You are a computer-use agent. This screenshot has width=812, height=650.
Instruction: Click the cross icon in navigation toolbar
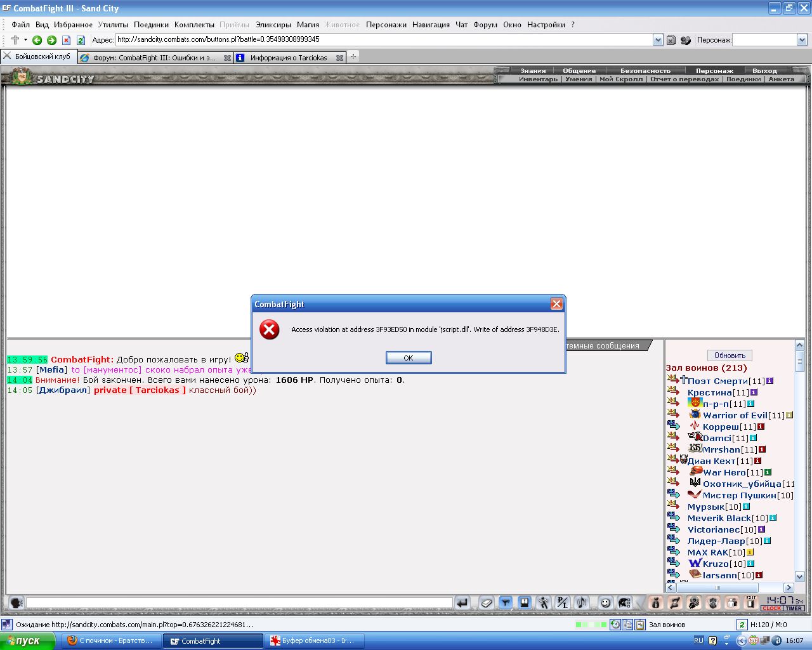tap(15, 39)
